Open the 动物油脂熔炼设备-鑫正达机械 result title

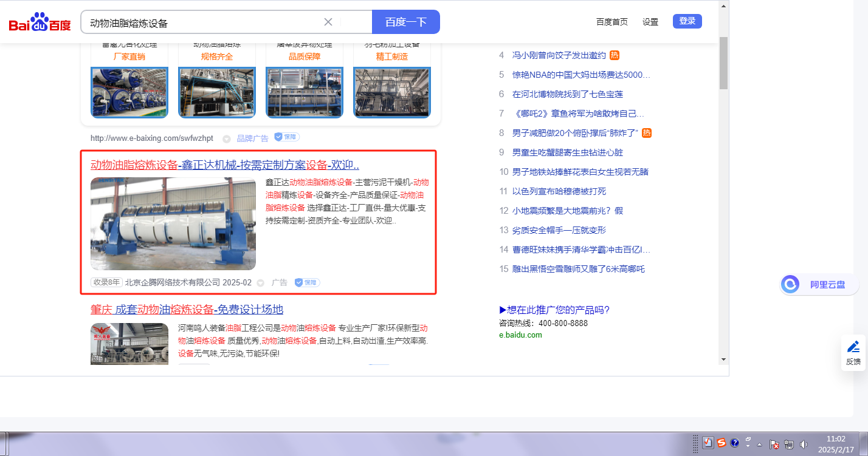point(225,165)
